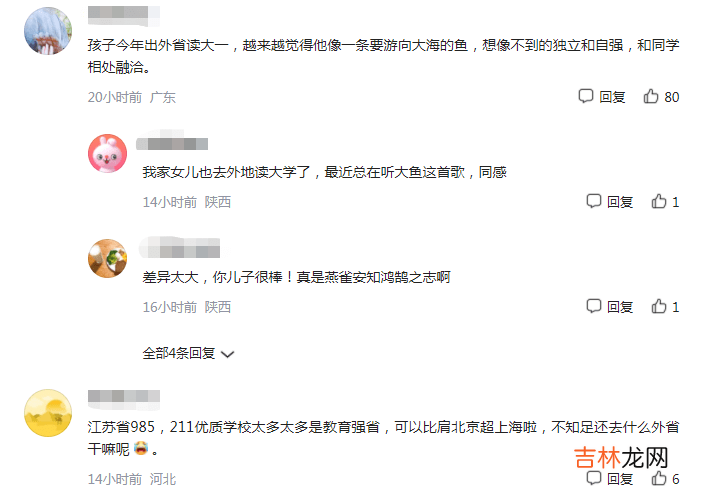
Task: Click reply bubble on 差异太大 reply
Action: [x=594, y=306]
